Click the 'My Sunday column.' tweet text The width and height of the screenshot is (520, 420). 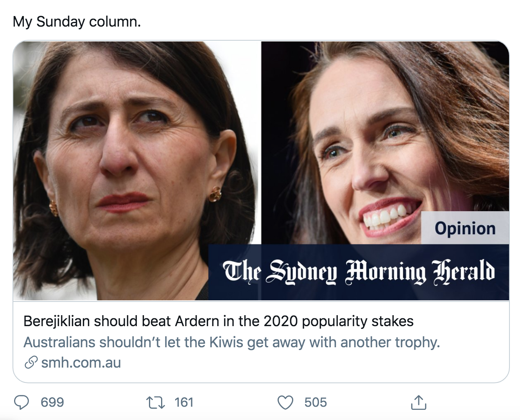77,22
